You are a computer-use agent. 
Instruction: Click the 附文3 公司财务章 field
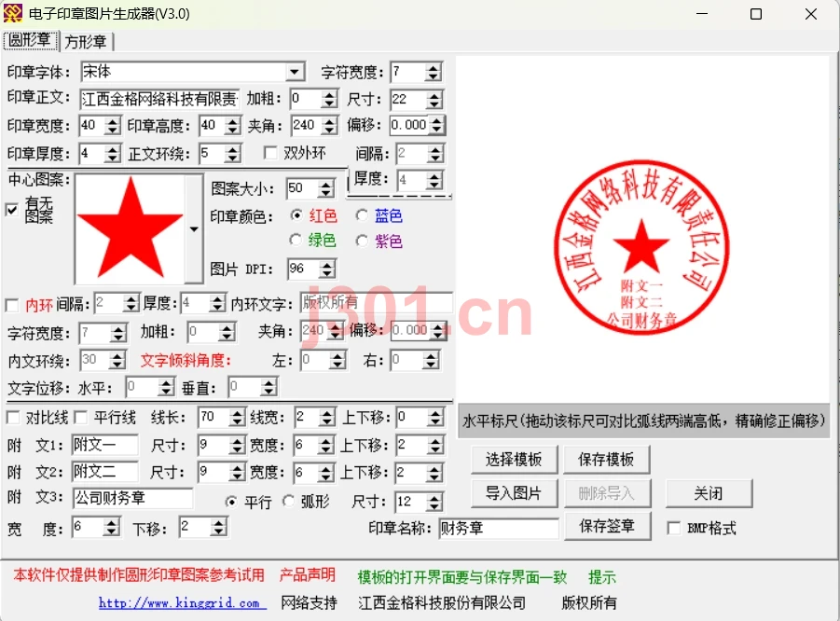pyautogui.click(x=133, y=498)
